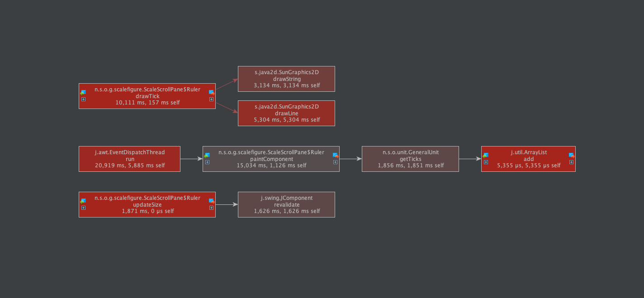Image resolution: width=644 pixels, height=298 pixels.
Task: Expand the left plus box on ArrayList add node
Action: pos(486,162)
